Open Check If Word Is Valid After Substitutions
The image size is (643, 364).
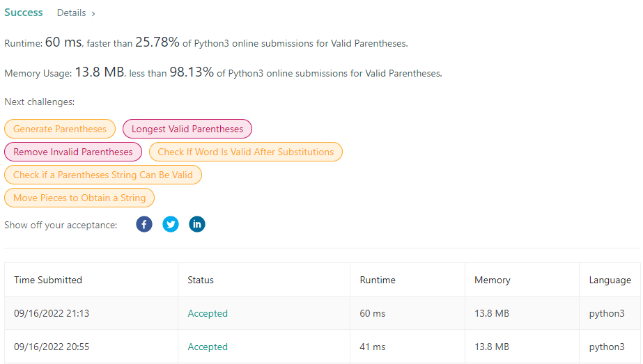pyautogui.click(x=246, y=152)
